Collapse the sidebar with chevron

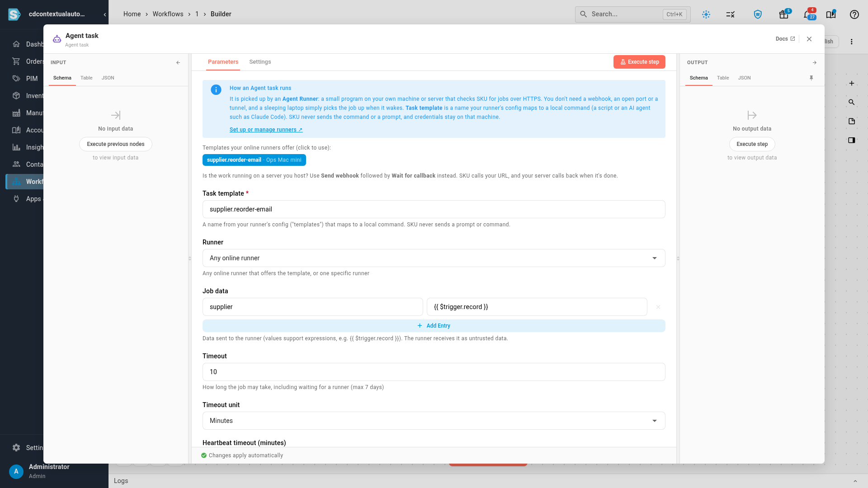(105, 14)
